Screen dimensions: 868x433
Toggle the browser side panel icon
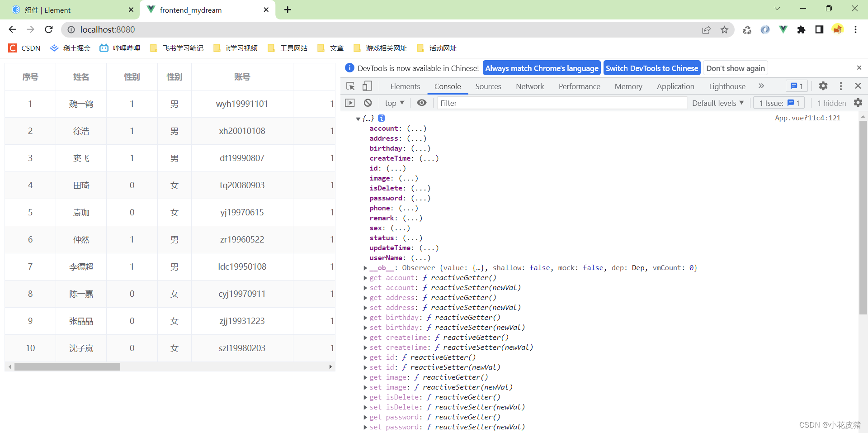(x=819, y=29)
